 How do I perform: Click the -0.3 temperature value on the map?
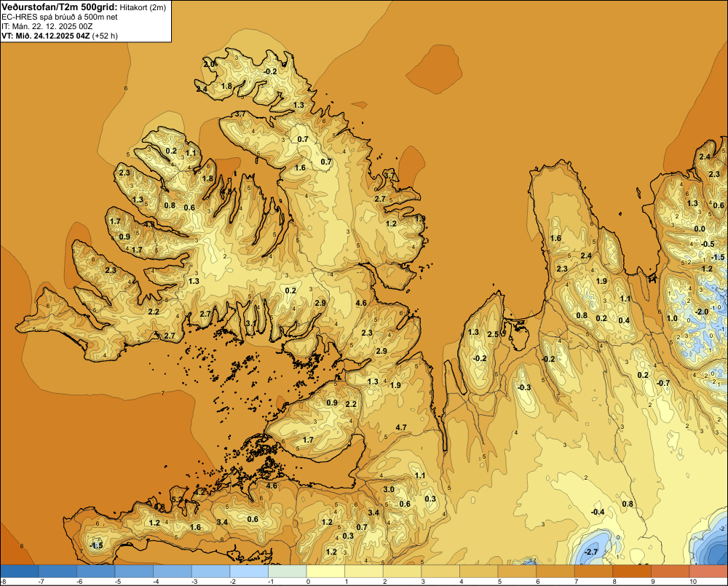tap(524, 388)
